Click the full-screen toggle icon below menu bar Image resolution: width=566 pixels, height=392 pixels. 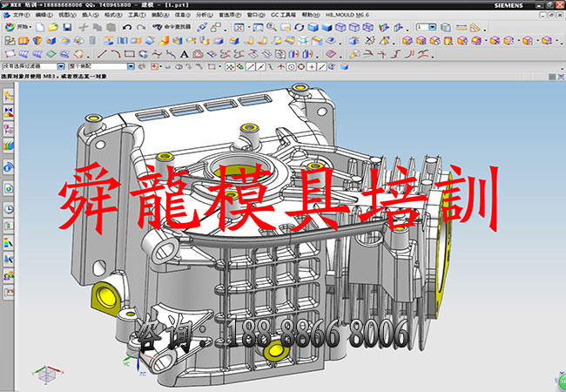(x=561, y=77)
